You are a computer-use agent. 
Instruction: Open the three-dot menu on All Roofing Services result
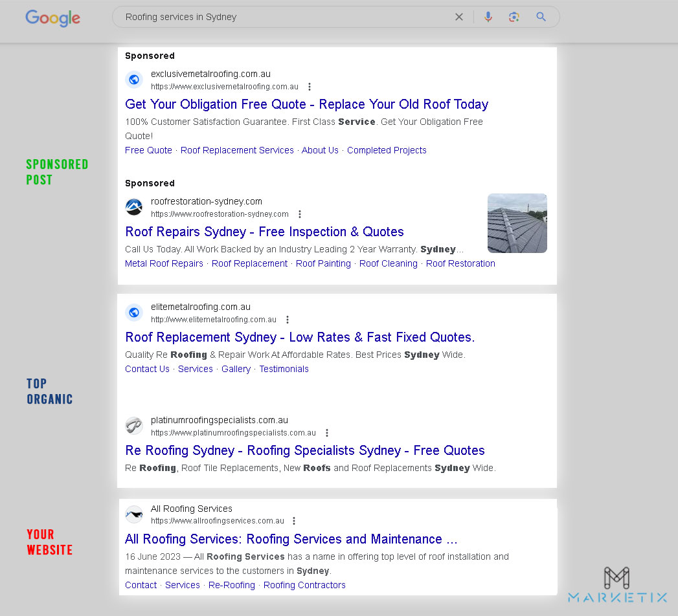293,520
